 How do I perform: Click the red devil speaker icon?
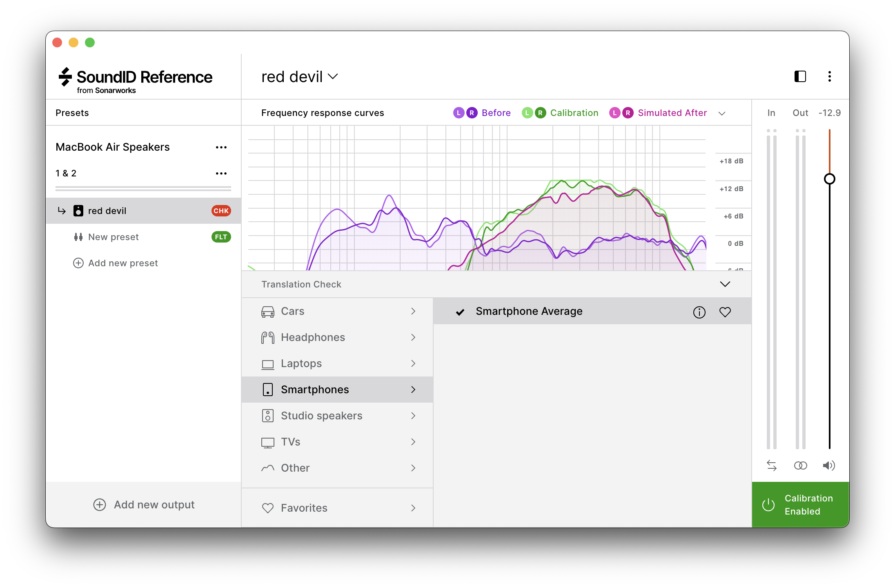click(78, 211)
